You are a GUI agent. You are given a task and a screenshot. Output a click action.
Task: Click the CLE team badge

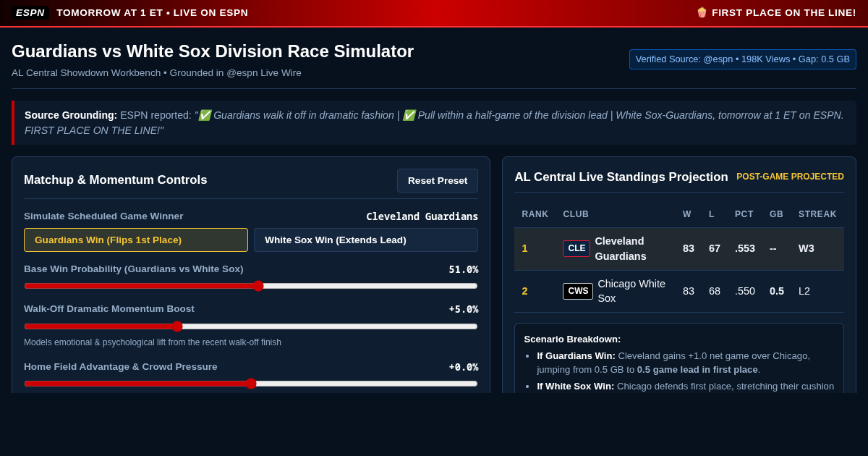click(576, 248)
